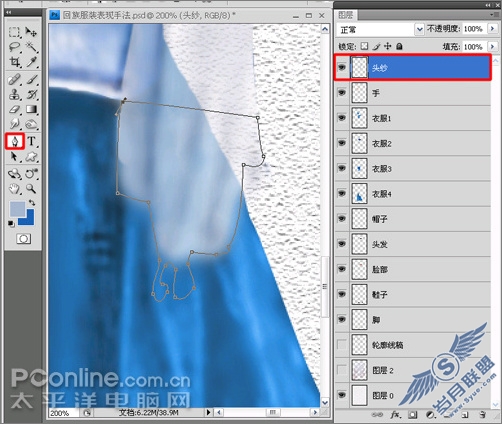
Task: Switch to the 图层 panel tab
Action: pos(346,15)
